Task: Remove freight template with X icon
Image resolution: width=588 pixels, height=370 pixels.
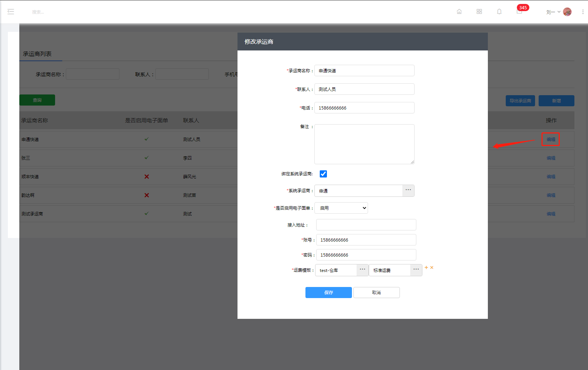Action: tap(432, 267)
